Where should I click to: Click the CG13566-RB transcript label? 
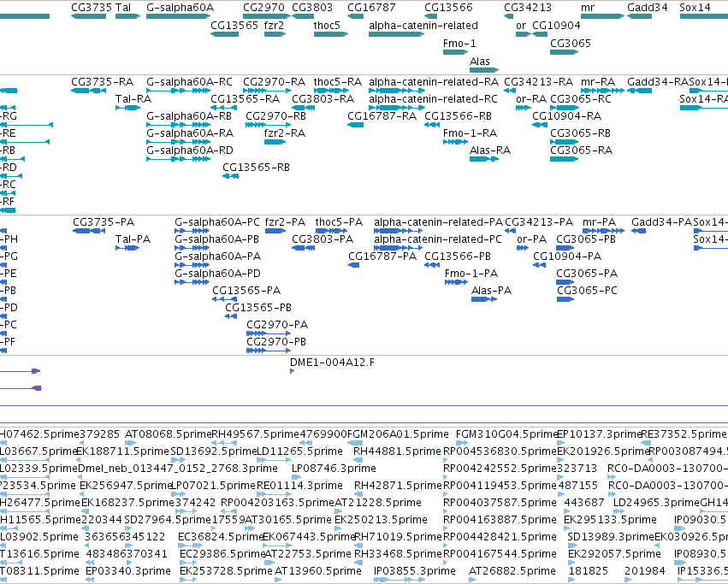click(459, 115)
